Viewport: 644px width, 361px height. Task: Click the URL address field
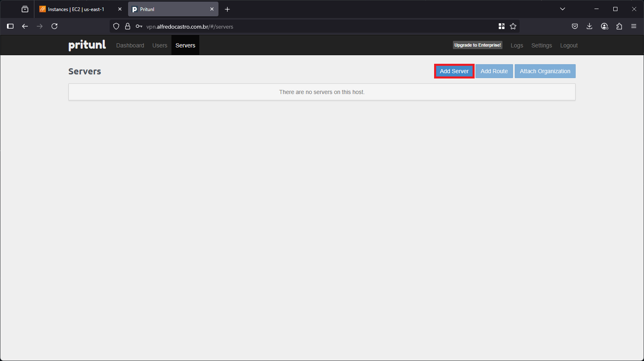(315, 26)
